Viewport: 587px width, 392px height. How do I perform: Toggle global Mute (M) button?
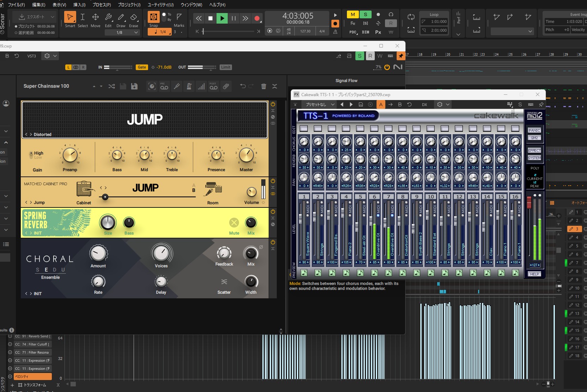click(x=353, y=14)
